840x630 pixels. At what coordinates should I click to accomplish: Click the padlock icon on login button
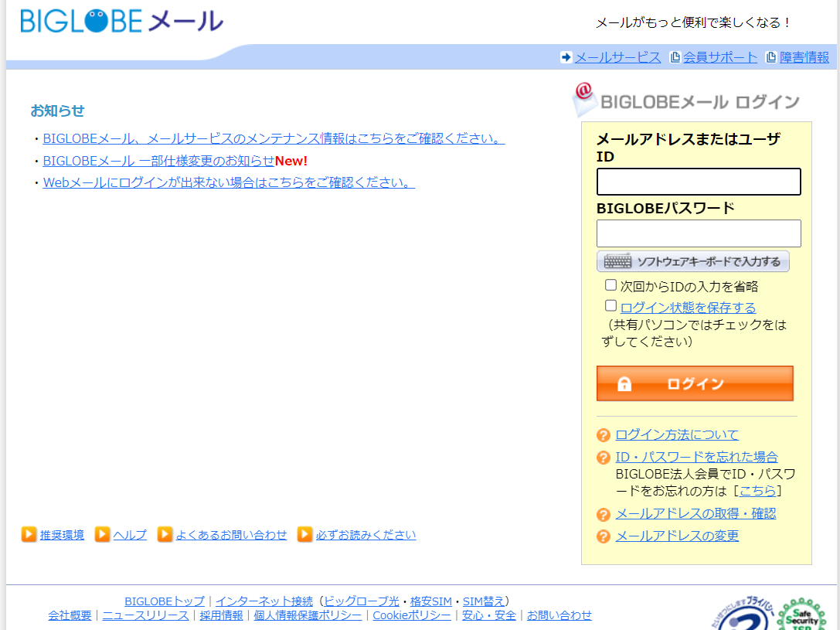624,383
